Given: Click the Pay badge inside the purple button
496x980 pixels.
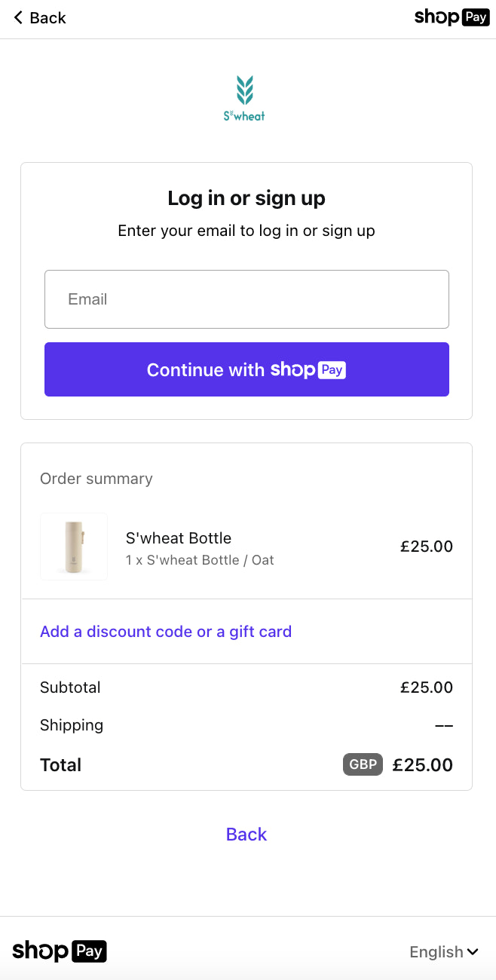Looking at the screenshot, I should pyautogui.click(x=333, y=369).
